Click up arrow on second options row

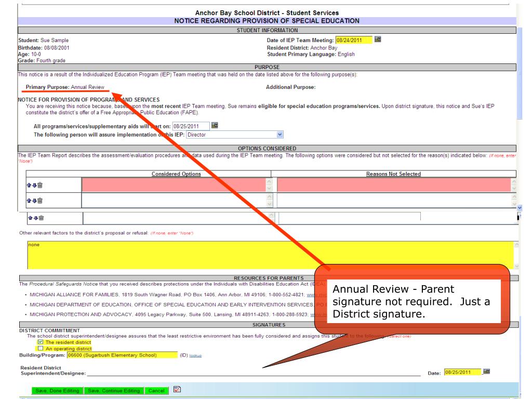pyautogui.click(x=29, y=201)
